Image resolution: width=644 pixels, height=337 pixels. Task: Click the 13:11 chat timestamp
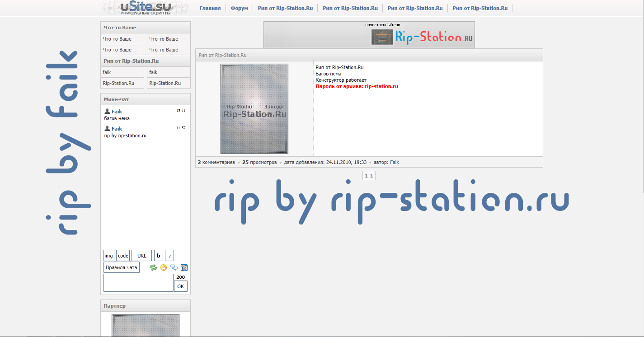pyautogui.click(x=181, y=111)
